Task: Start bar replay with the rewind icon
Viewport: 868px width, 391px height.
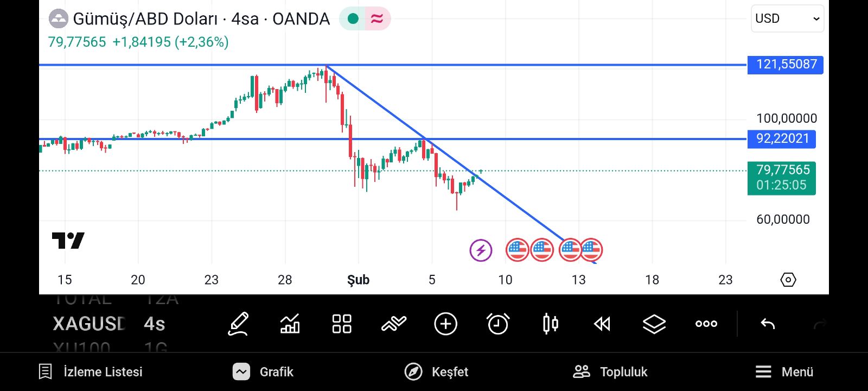Action: [x=602, y=324]
